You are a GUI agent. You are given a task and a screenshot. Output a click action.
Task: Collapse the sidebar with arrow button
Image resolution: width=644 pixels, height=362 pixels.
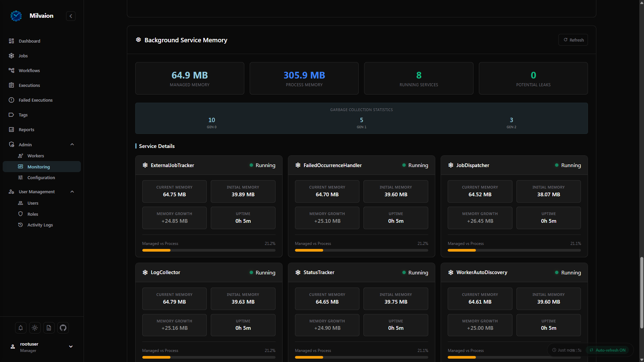(x=71, y=16)
